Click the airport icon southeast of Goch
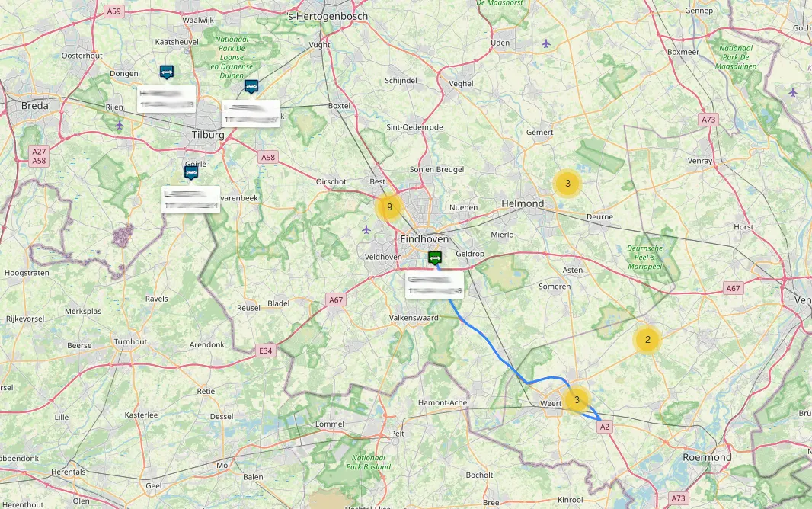Image resolution: width=812 pixels, height=509 pixels. point(793,92)
